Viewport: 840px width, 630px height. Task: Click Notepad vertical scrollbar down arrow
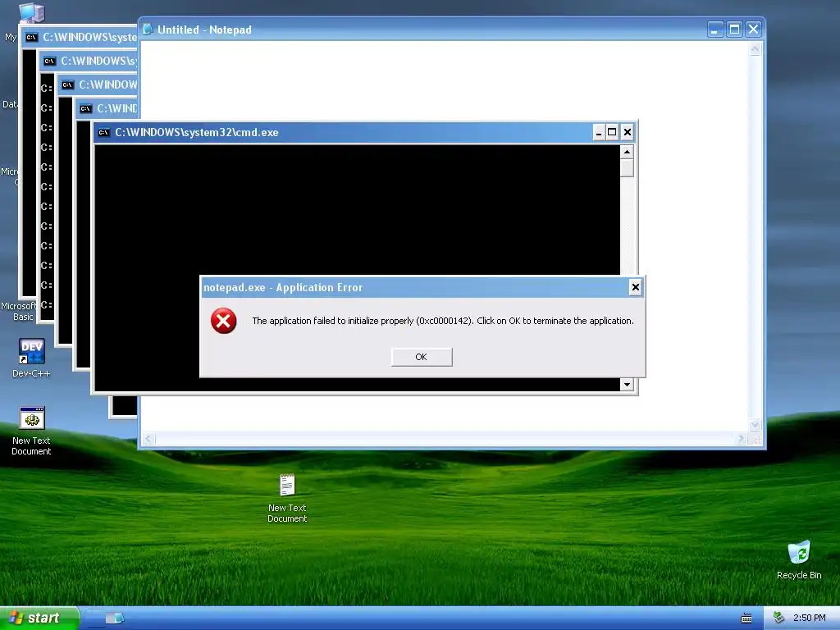click(756, 425)
